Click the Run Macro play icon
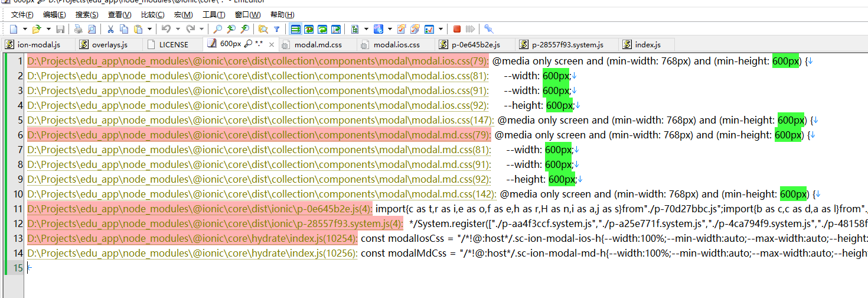The width and height of the screenshot is (868, 298). (471, 29)
